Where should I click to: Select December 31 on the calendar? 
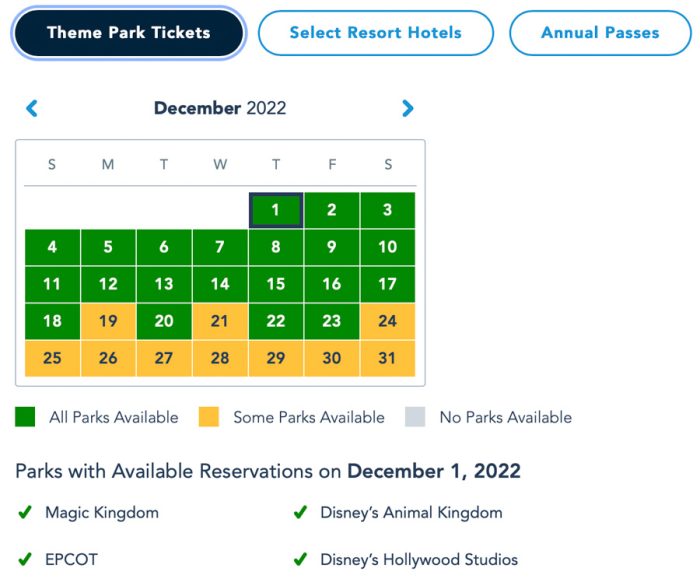387,358
